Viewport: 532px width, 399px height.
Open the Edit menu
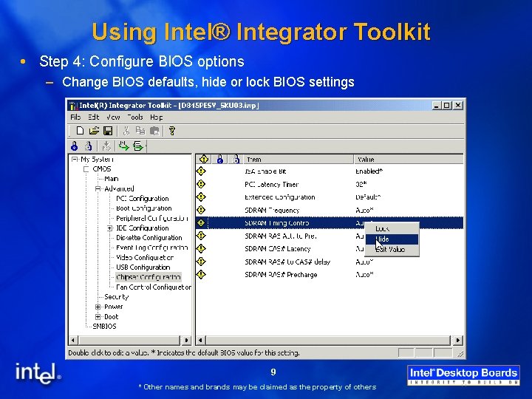93,117
